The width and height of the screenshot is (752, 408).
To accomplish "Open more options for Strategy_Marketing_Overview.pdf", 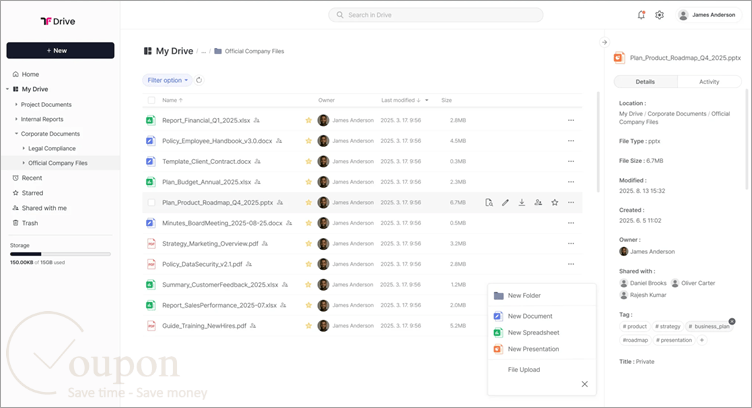I will click(571, 244).
